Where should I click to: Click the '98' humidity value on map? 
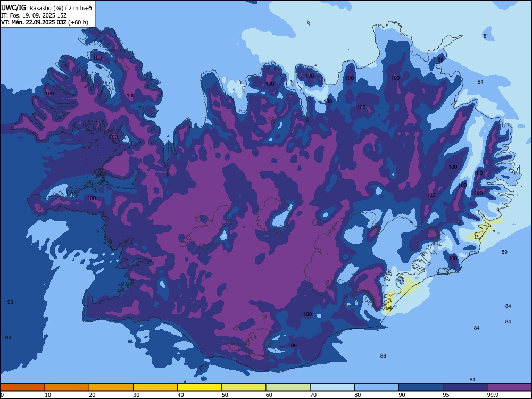click(x=440, y=60)
